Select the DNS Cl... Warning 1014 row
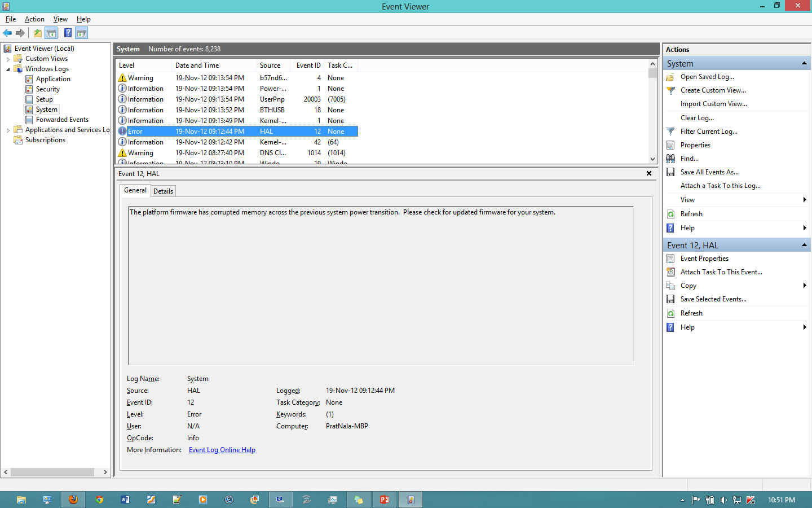This screenshot has height=508, width=812. (237, 153)
